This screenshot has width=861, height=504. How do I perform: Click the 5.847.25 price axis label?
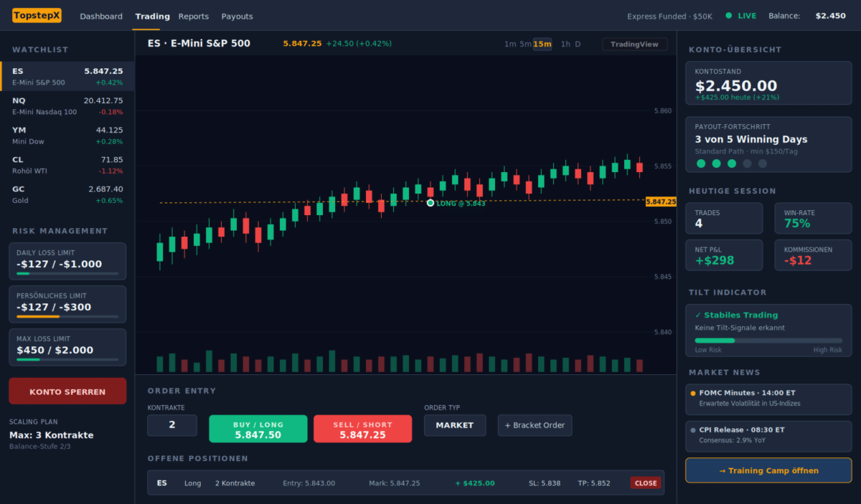pos(661,201)
